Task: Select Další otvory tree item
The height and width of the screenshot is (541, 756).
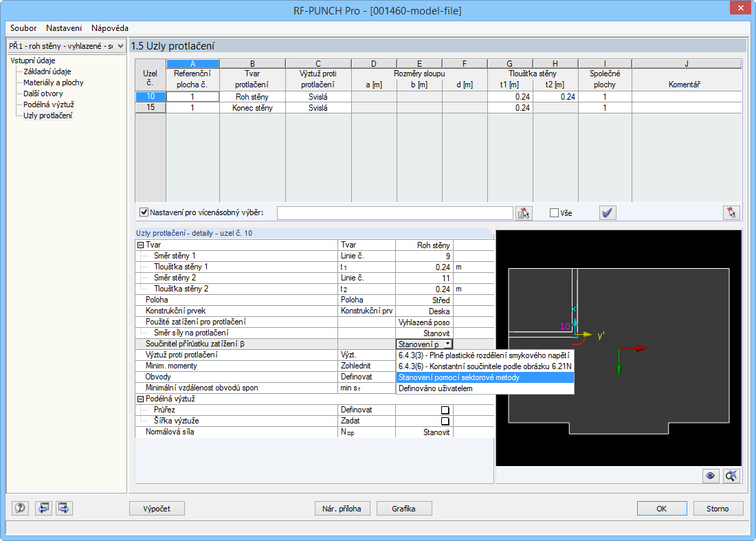Action: [x=43, y=93]
